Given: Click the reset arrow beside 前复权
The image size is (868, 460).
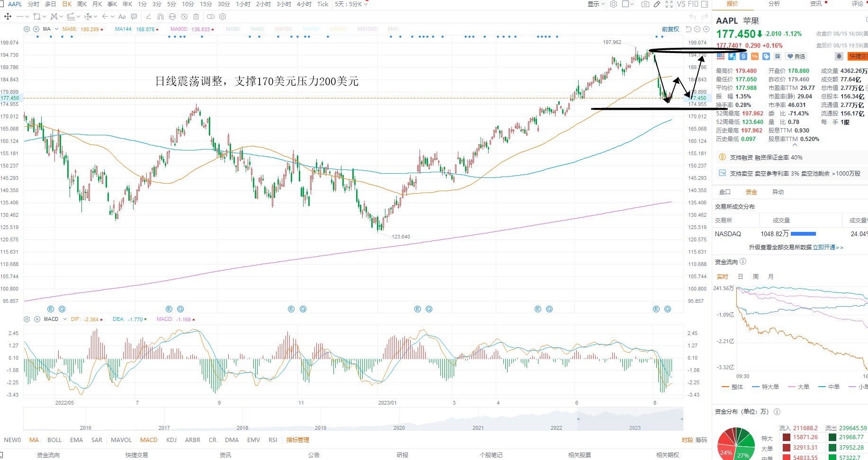Looking at the screenshot, I should coord(689,29).
